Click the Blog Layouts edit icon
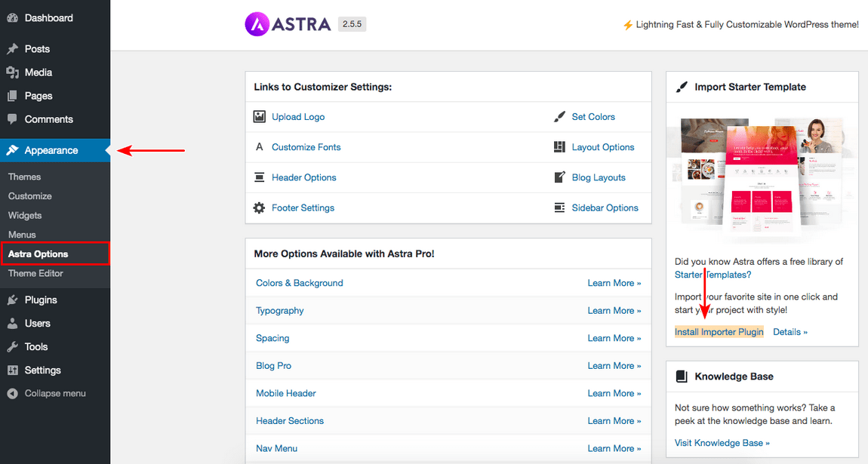Image resolution: width=868 pixels, height=464 pixels. (x=559, y=177)
